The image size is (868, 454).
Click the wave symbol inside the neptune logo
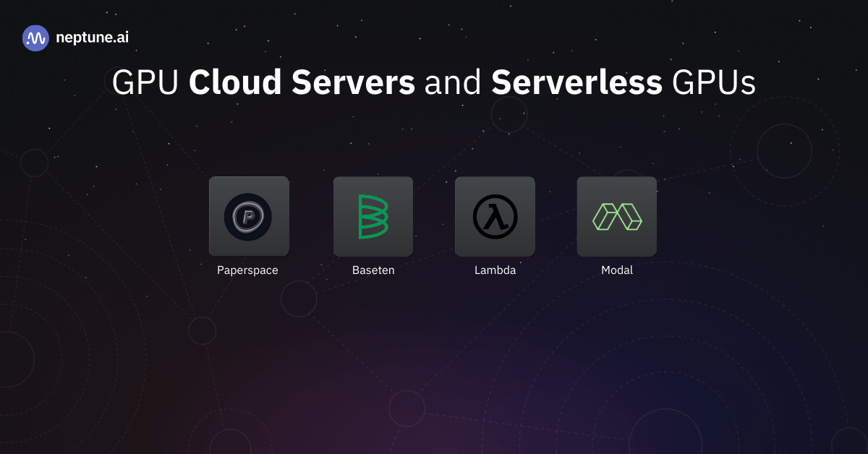tap(35, 38)
